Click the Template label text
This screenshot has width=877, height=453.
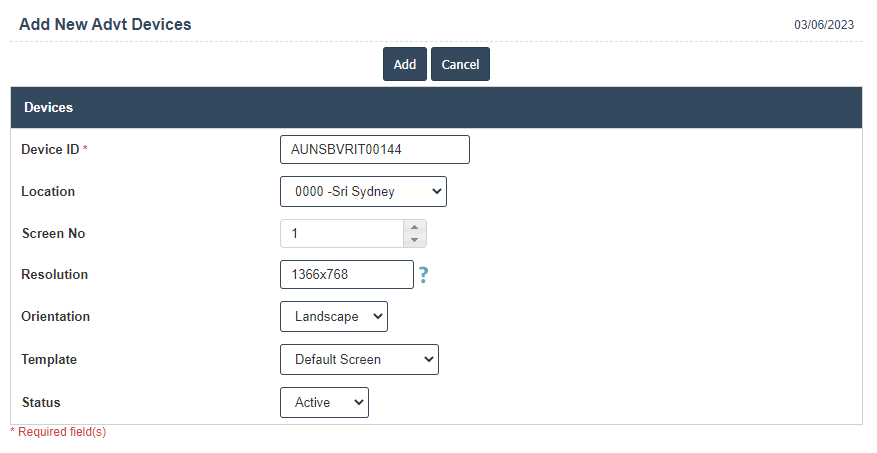[x=49, y=359]
